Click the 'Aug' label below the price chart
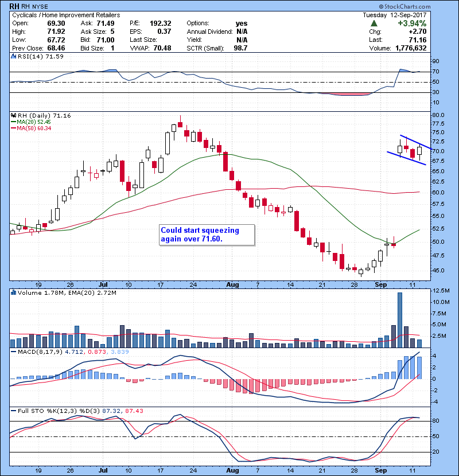This screenshot has width=459, height=476. [x=232, y=285]
